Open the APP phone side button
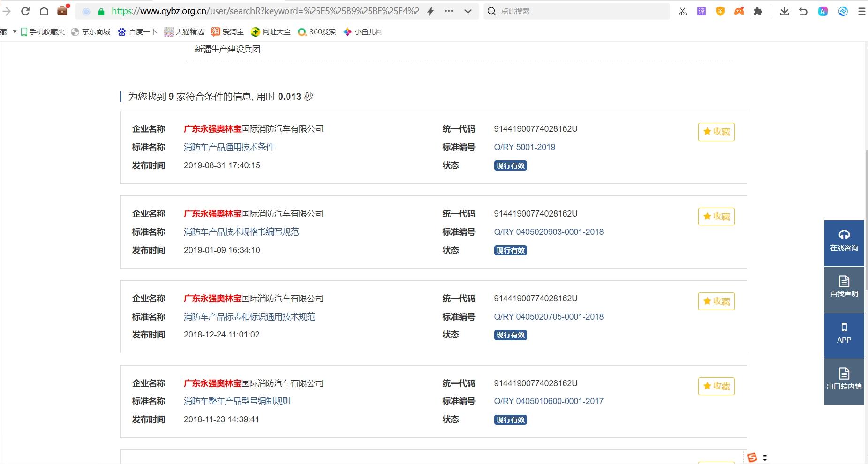Viewport: 868px width, 464px height. 844,335
